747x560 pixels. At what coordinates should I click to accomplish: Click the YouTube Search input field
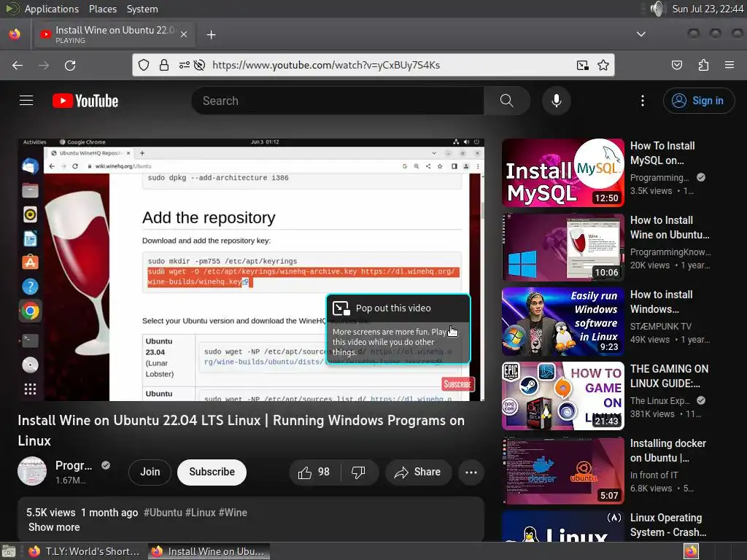pos(338,101)
